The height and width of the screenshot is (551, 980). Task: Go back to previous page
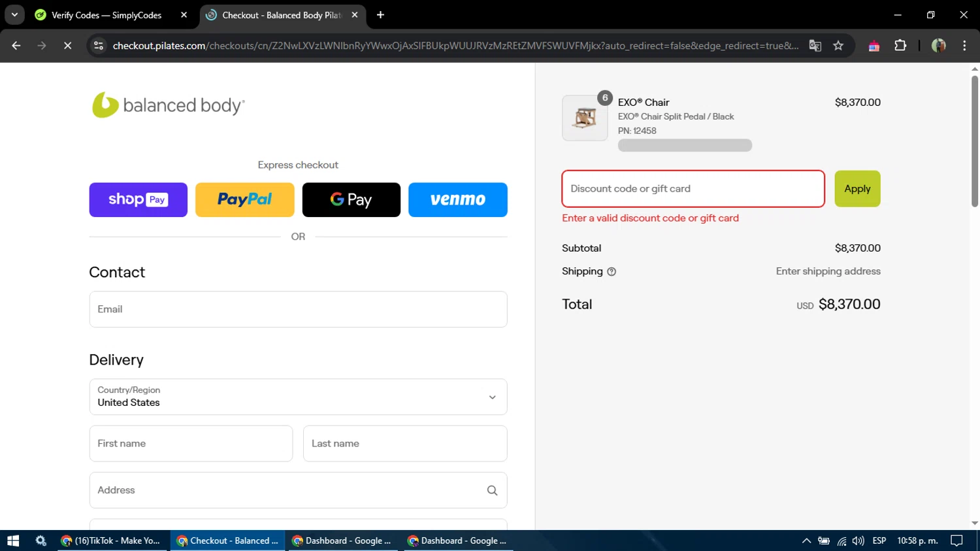tap(16, 46)
